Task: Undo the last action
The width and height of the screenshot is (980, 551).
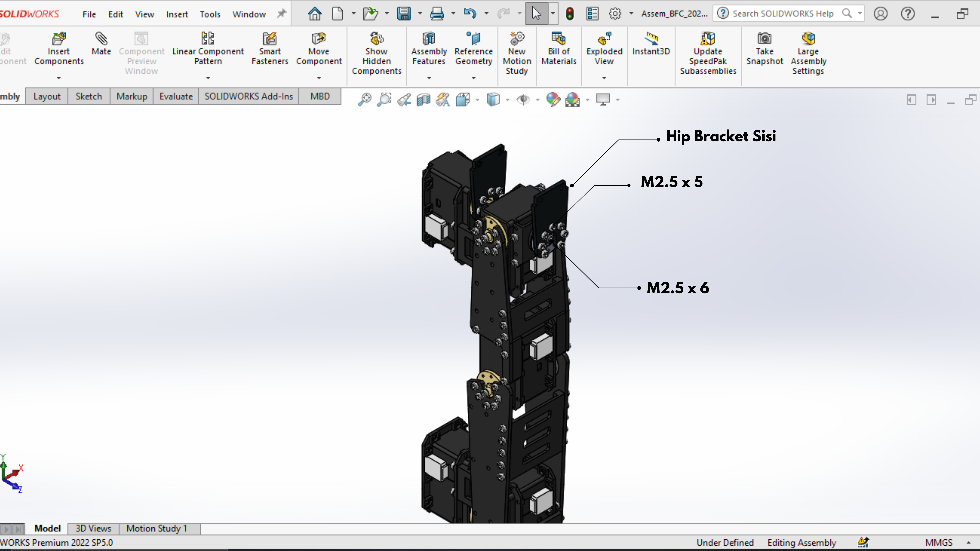Action: pyautogui.click(x=470, y=14)
